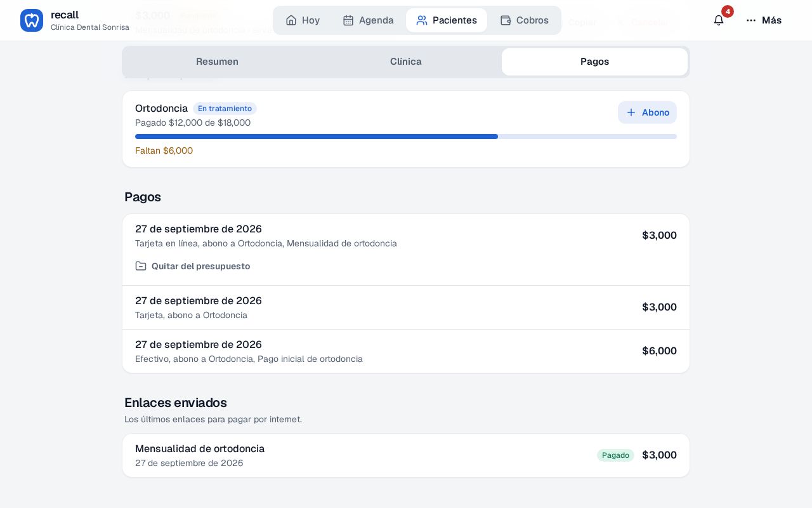812x508 pixels.
Task: Click the people icon in the Pacientes tab
Action: point(422,20)
